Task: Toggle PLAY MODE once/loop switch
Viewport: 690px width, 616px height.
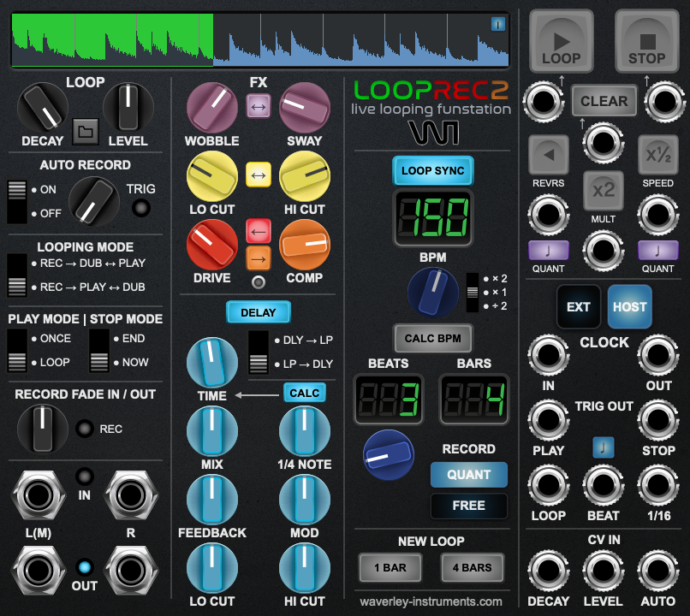Action: pos(17,351)
